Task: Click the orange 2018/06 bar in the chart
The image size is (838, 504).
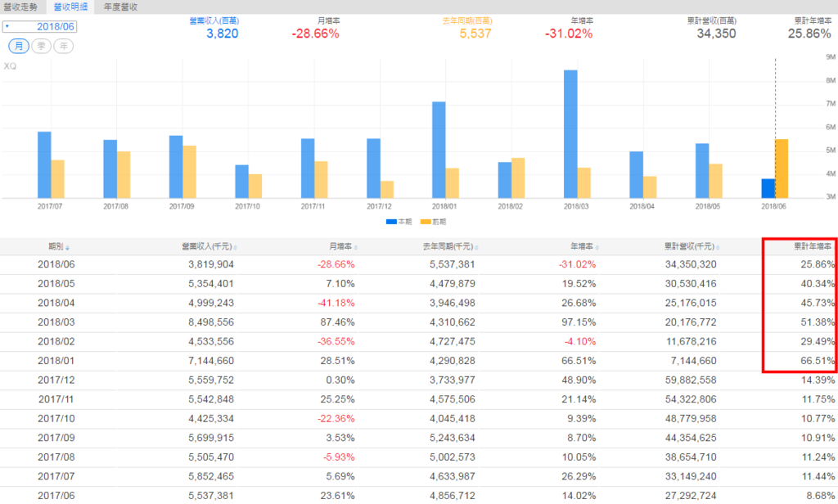Action: [x=782, y=169]
